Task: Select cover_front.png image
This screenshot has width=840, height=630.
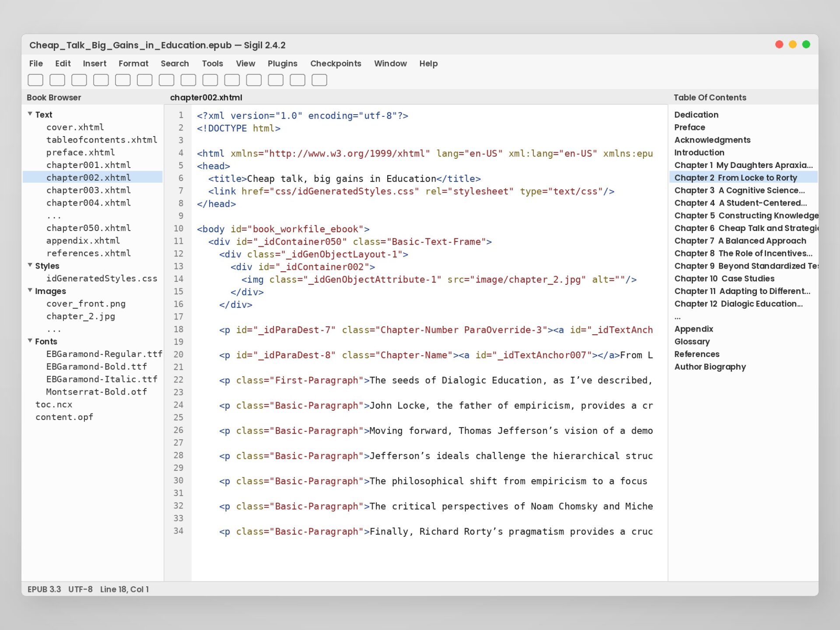Action: click(x=86, y=304)
